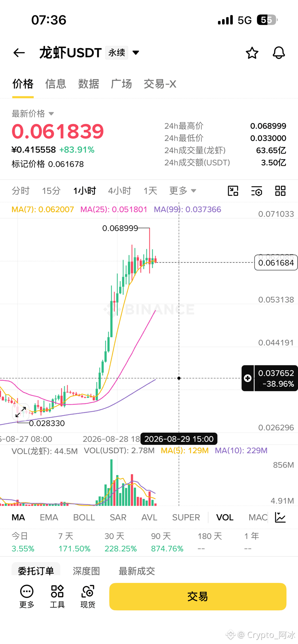The image size is (298, 644).
Task: Open the indicator chart settings icon
Action: point(280,517)
